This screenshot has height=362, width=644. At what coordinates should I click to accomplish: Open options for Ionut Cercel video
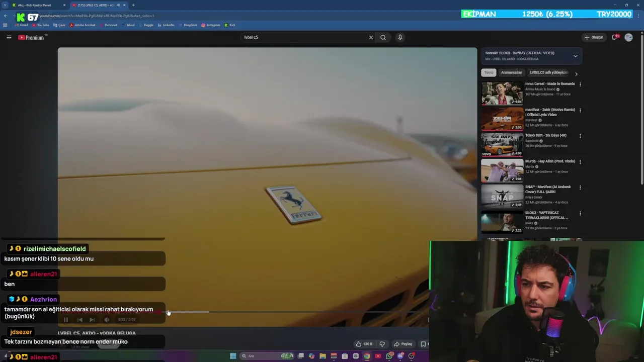click(580, 84)
